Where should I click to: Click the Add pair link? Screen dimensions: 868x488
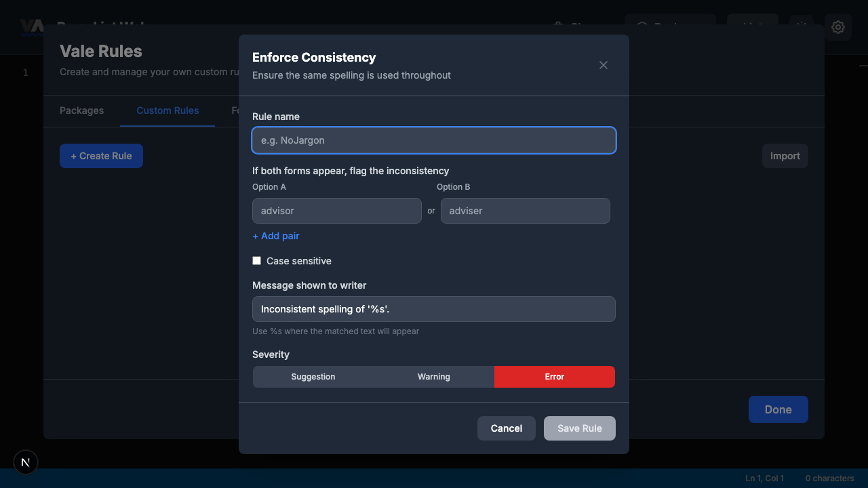click(275, 235)
